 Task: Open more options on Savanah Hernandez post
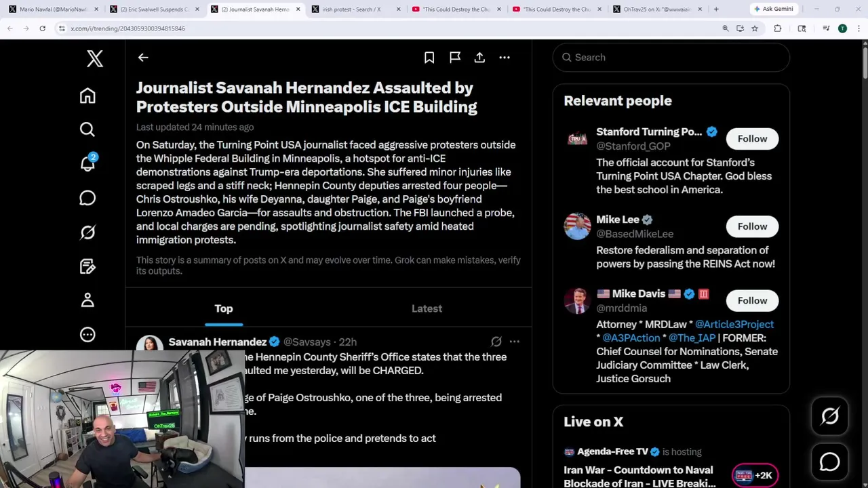515,342
